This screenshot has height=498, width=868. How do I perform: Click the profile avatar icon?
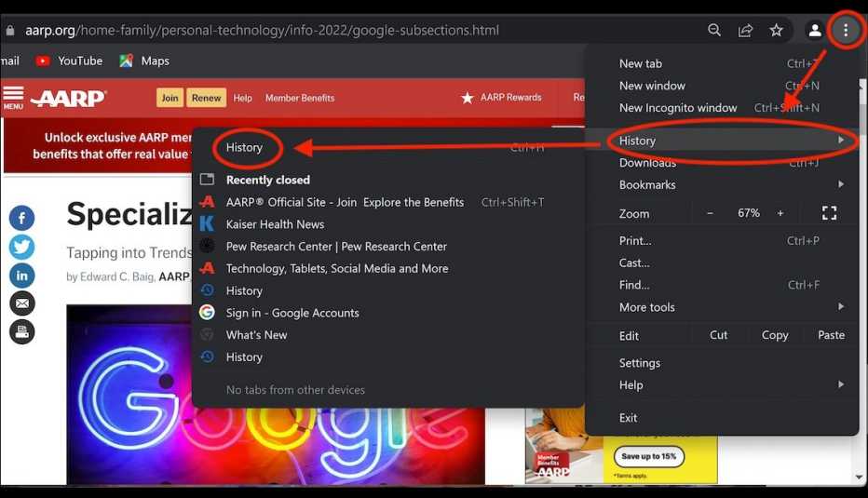814,30
